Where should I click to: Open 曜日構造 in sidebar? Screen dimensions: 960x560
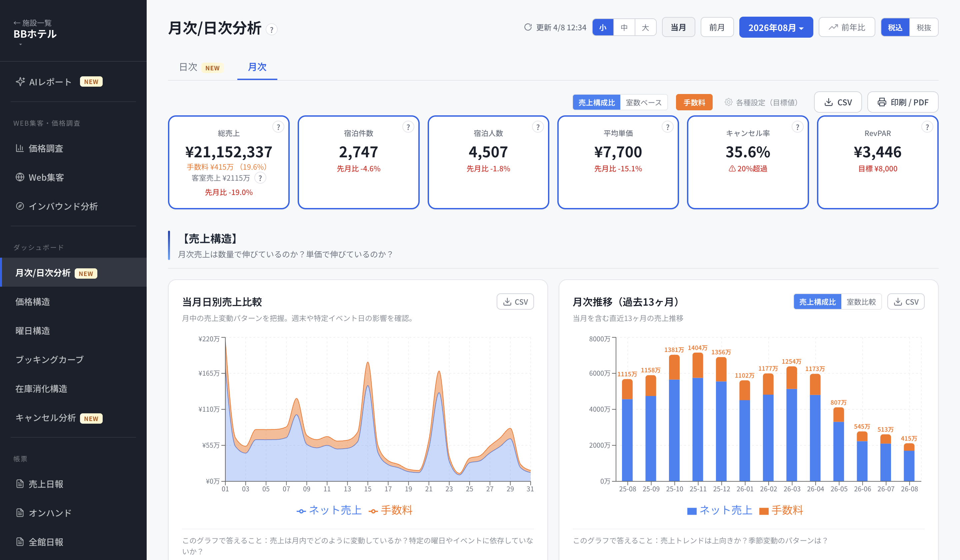pos(73,331)
